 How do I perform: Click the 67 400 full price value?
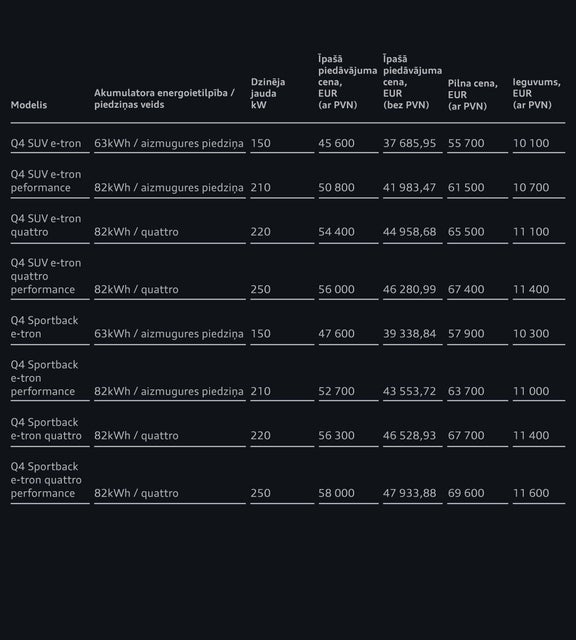coord(466,289)
